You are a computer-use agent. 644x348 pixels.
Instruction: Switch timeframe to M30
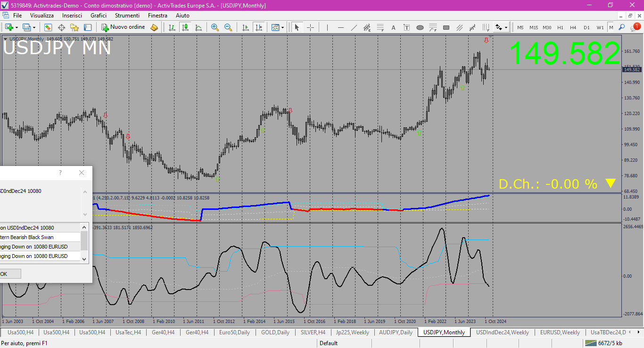click(547, 27)
